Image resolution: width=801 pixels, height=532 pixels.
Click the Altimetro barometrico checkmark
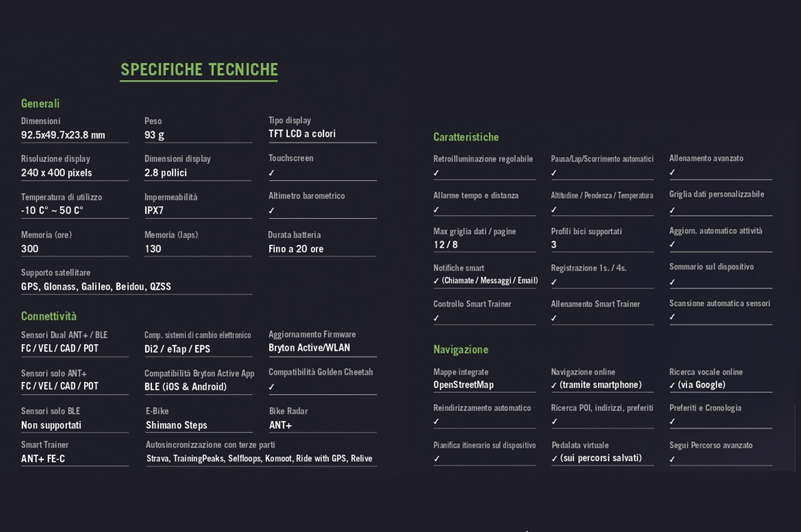[x=272, y=210]
